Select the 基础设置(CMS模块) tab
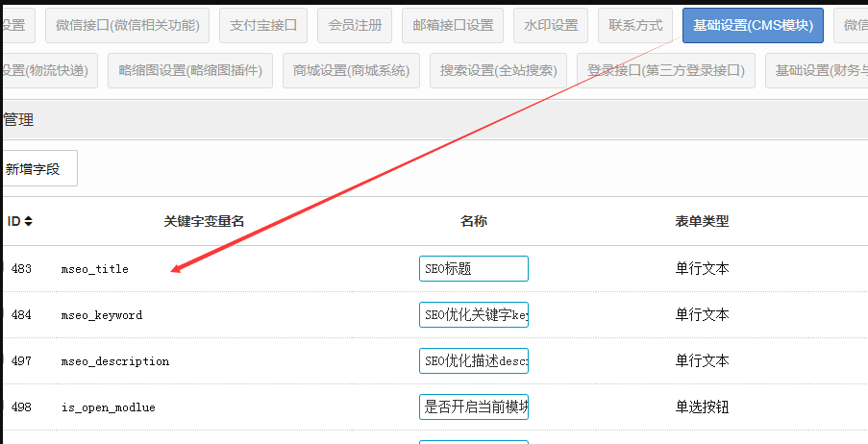Image resolution: width=868 pixels, height=444 pixels. [753, 25]
